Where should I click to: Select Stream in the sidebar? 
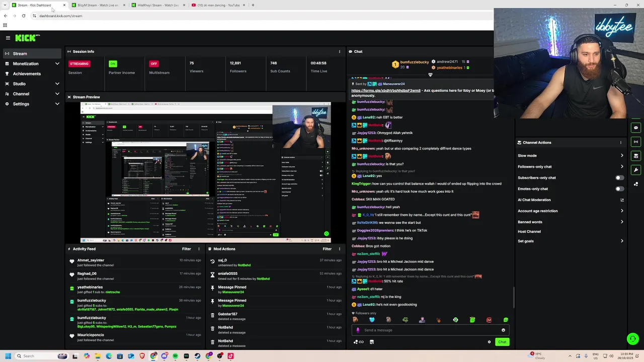tap(32, 53)
